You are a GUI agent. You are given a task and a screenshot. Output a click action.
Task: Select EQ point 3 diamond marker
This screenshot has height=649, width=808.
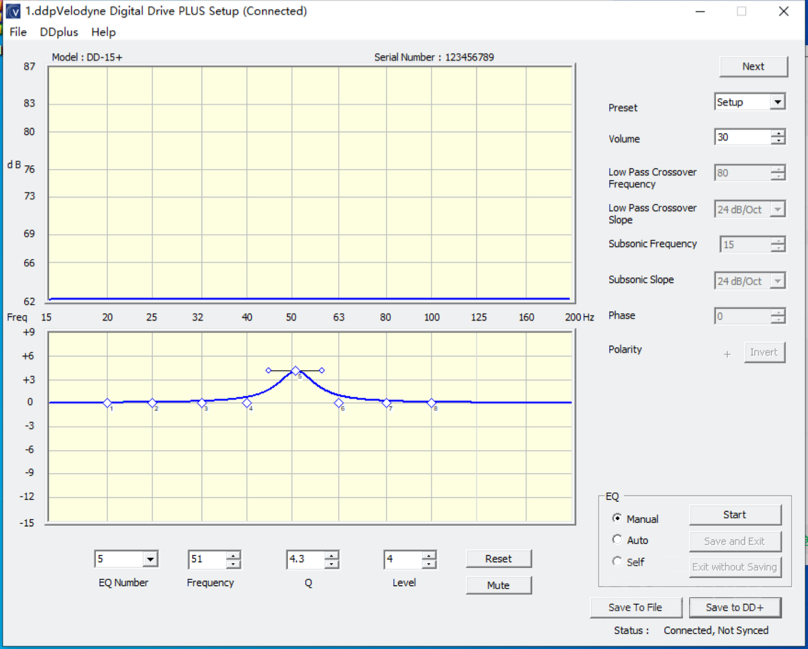tap(201, 403)
